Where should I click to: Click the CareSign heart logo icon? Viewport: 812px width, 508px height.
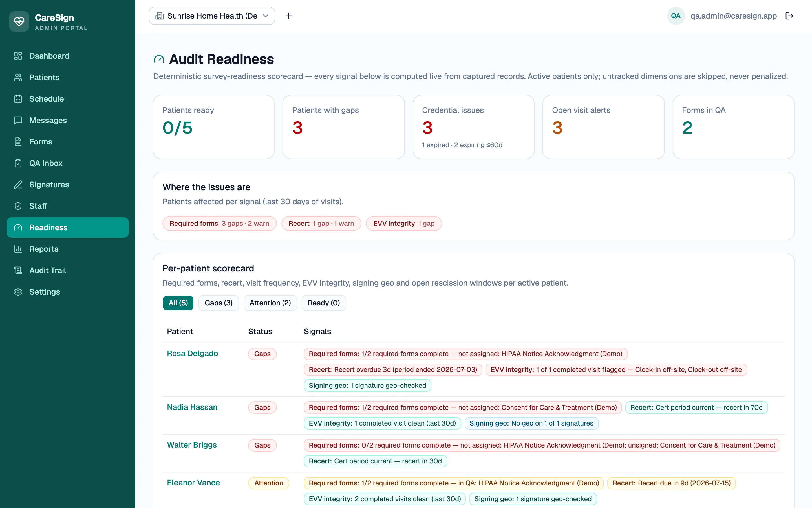tap(19, 21)
